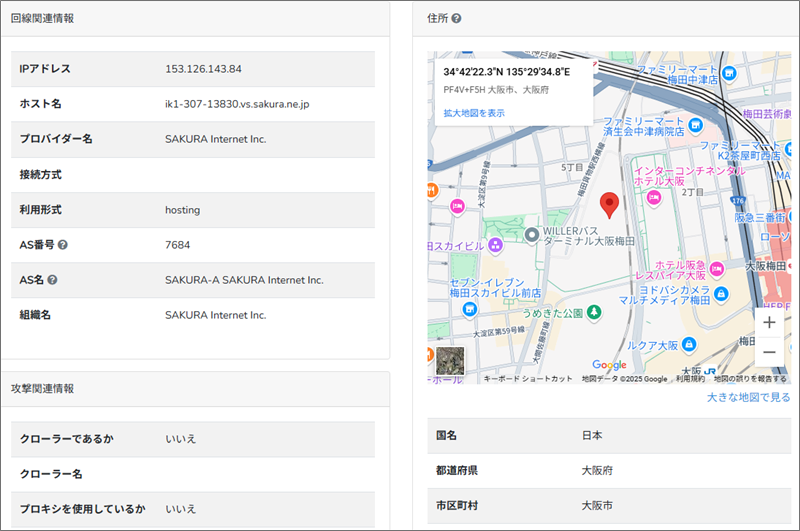Click the help icon next to 住所
Image resolution: width=800 pixels, height=531 pixels.
click(x=457, y=18)
